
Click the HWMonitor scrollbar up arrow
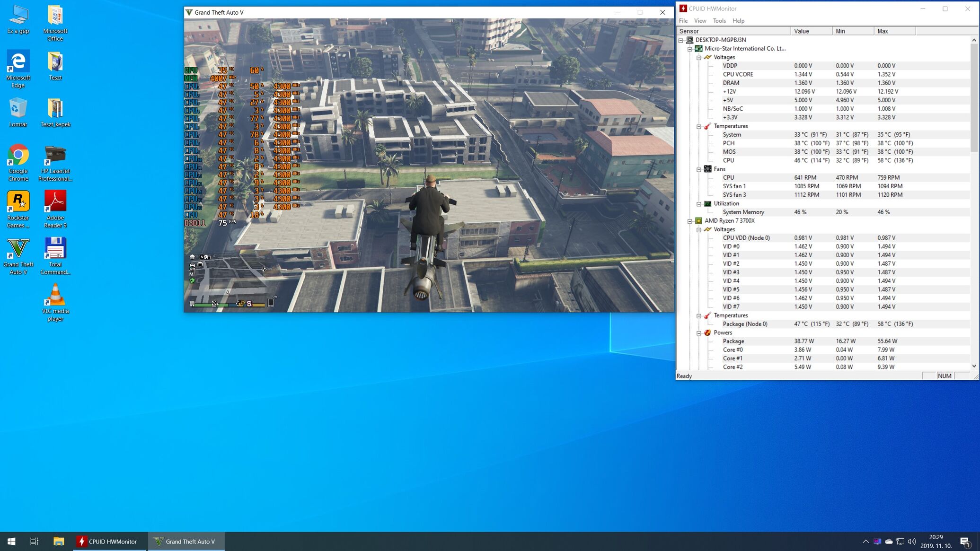tap(974, 40)
